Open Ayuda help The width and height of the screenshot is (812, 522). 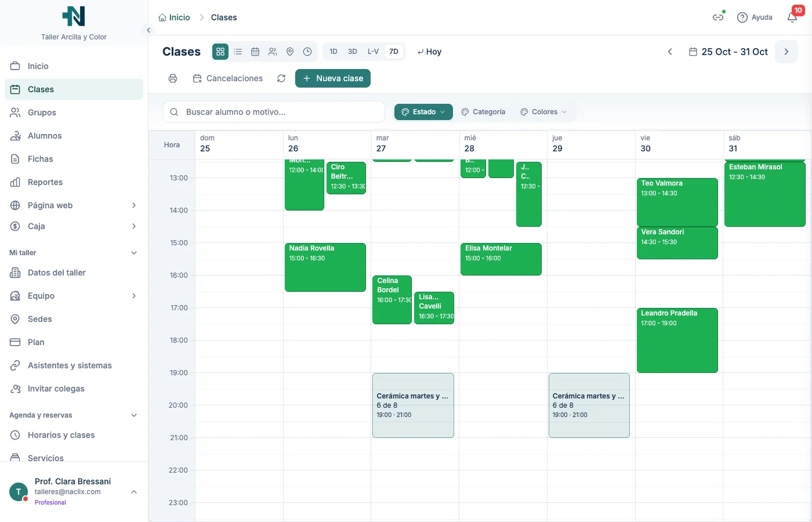click(x=755, y=17)
